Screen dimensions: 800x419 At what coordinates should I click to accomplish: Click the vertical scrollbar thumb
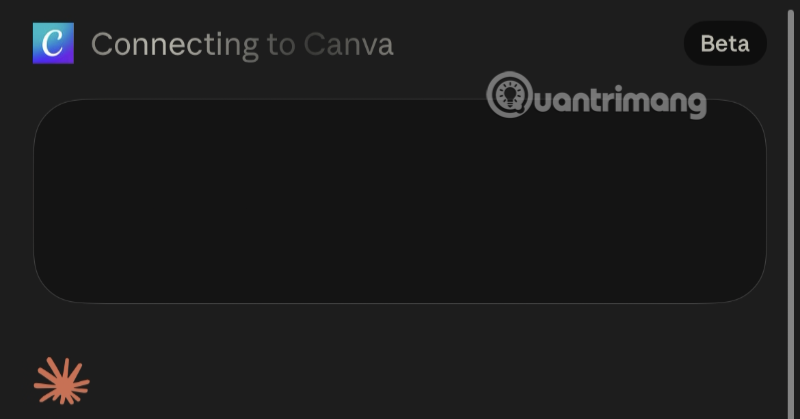point(791,209)
